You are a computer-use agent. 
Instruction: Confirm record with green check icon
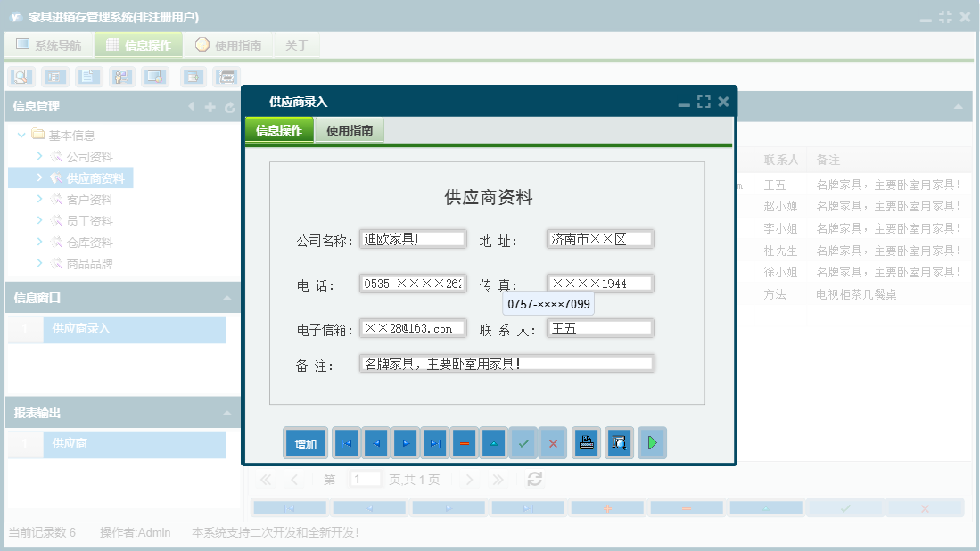point(523,442)
